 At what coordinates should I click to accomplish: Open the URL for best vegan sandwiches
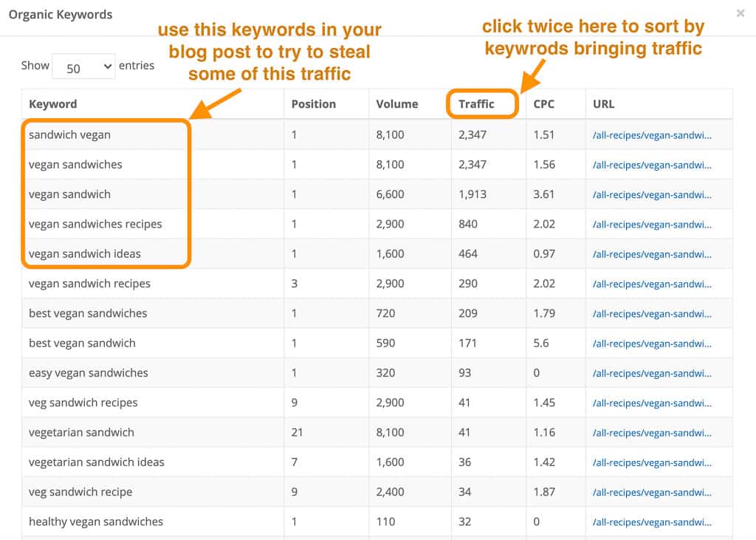coord(653,313)
